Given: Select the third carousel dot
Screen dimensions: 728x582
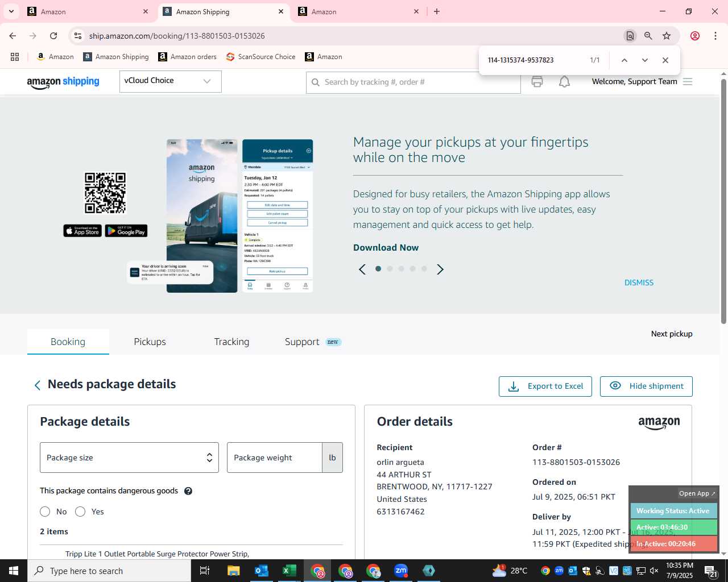Looking at the screenshot, I should pyautogui.click(x=401, y=269).
